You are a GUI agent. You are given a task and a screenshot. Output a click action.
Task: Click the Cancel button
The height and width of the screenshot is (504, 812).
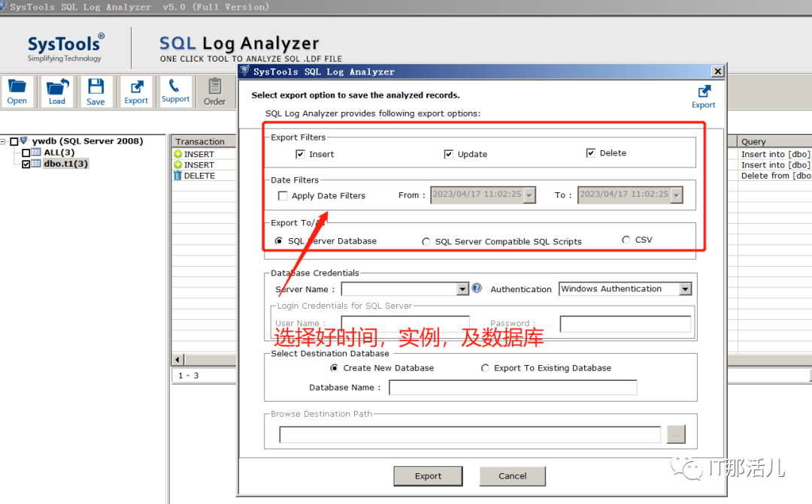click(x=512, y=476)
